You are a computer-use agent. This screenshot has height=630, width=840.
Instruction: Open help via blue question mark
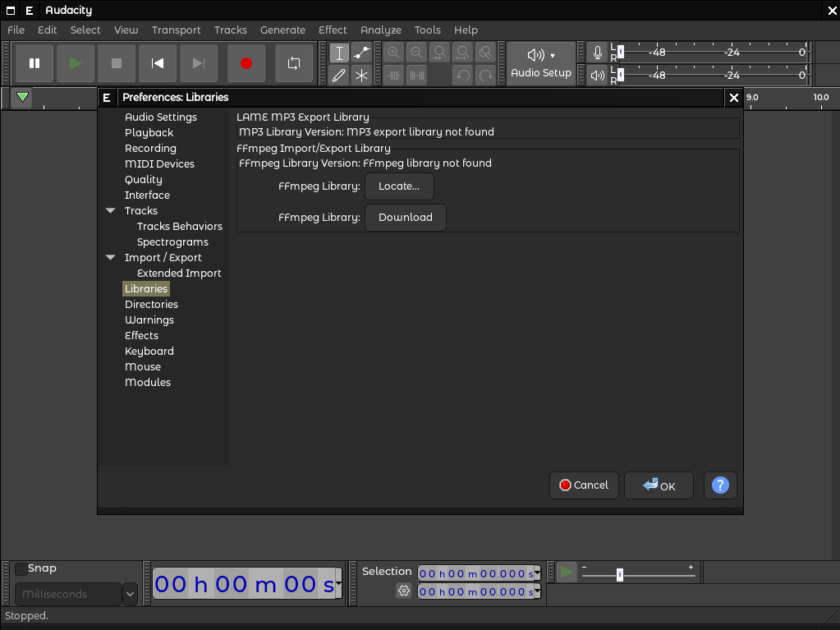(720, 485)
